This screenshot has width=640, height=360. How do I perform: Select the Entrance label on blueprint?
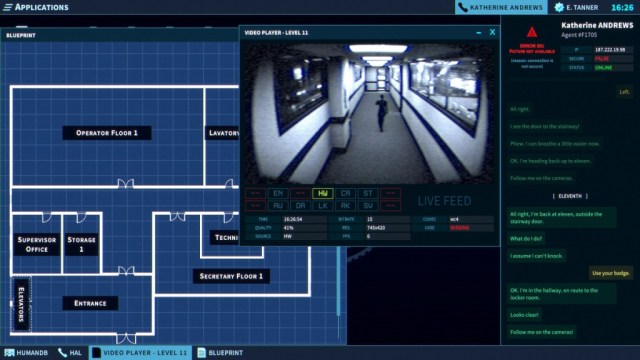coord(90,303)
